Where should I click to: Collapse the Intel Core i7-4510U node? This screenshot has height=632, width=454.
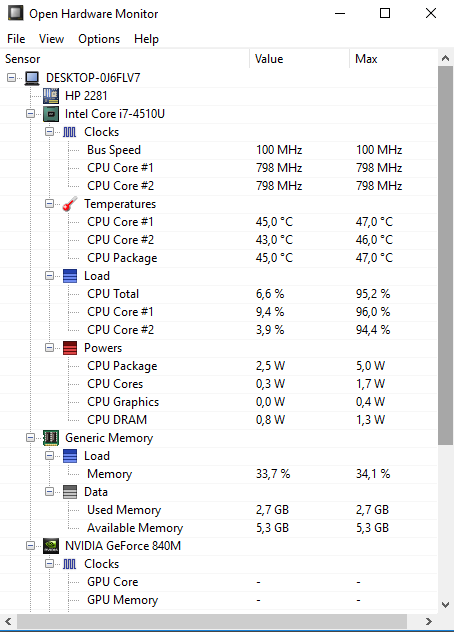pyautogui.click(x=30, y=114)
